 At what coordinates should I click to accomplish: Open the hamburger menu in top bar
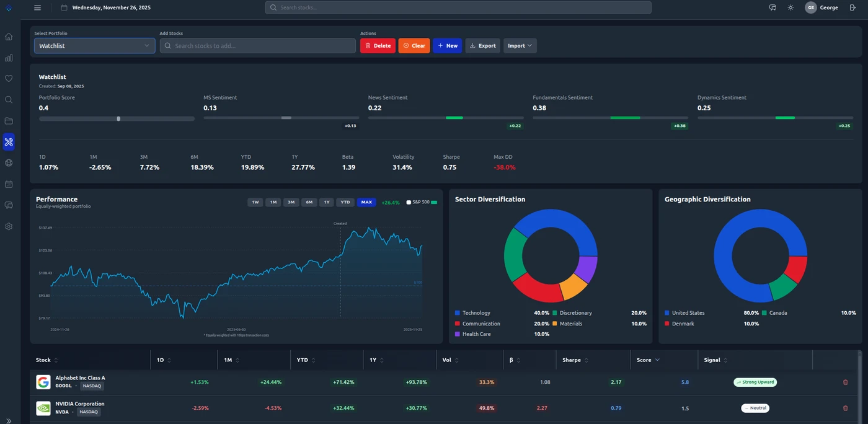tap(38, 7)
